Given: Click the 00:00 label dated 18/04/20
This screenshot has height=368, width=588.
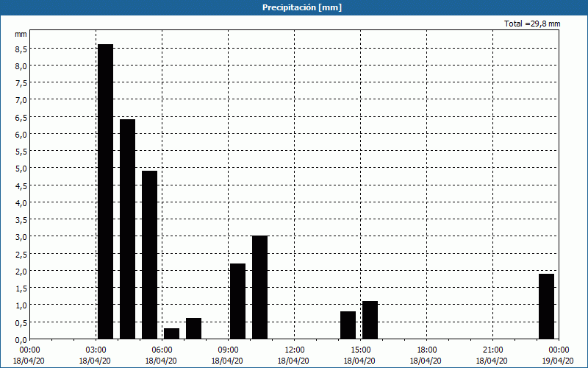Looking at the screenshot, I should pyautogui.click(x=29, y=350).
